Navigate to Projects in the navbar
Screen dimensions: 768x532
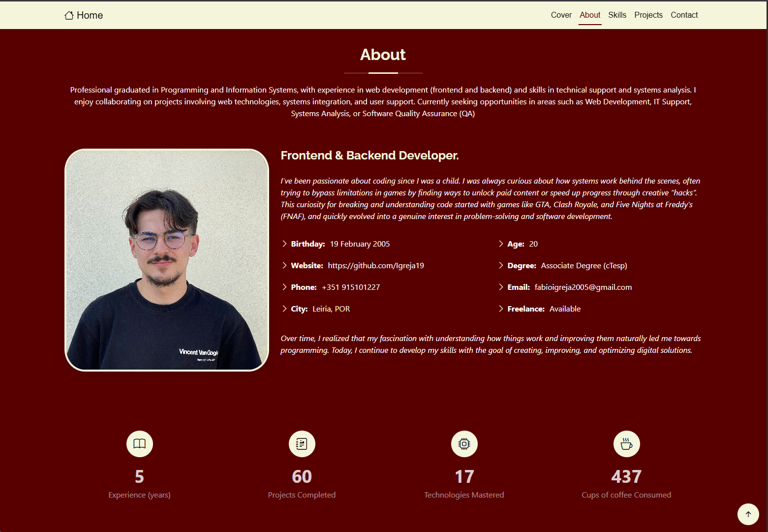[x=648, y=15]
